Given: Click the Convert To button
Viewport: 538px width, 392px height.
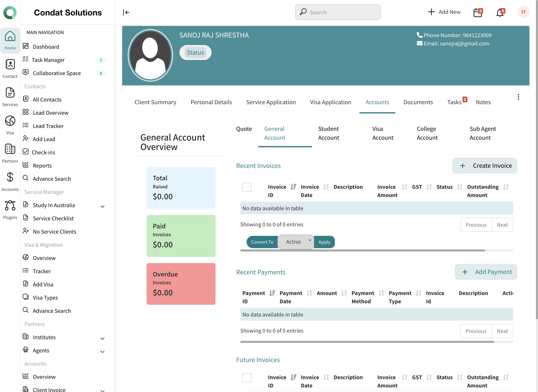Looking at the screenshot, I should (x=262, y=242).
